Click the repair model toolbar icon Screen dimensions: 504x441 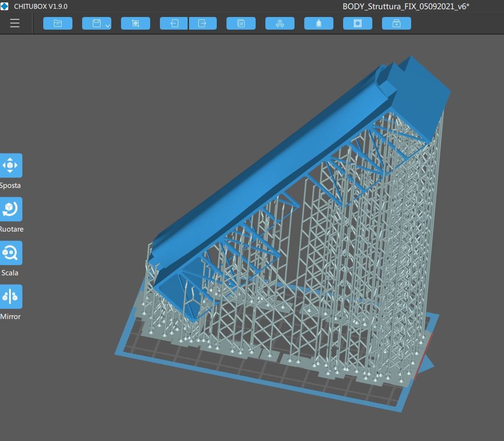point(397,23)
